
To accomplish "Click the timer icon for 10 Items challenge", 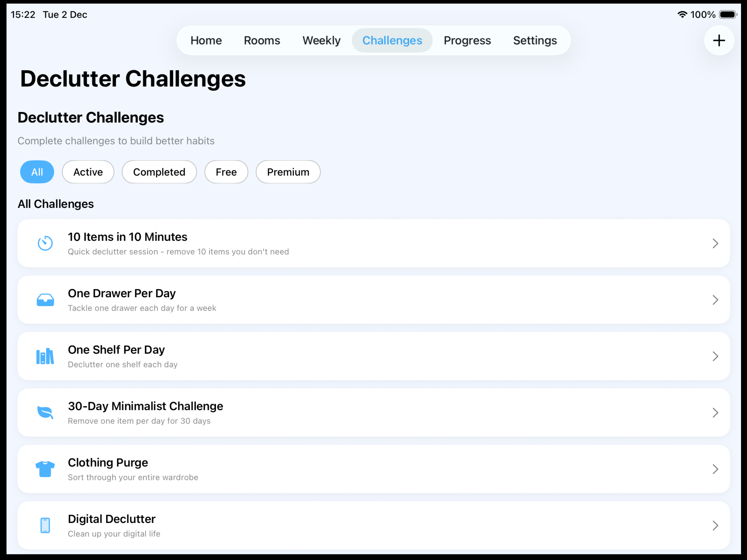I will point(45,243).
